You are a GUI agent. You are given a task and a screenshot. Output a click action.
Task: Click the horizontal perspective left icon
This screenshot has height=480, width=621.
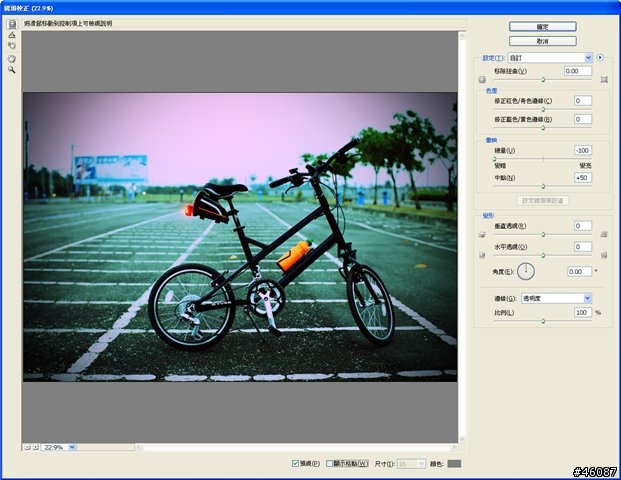(482, 255)
